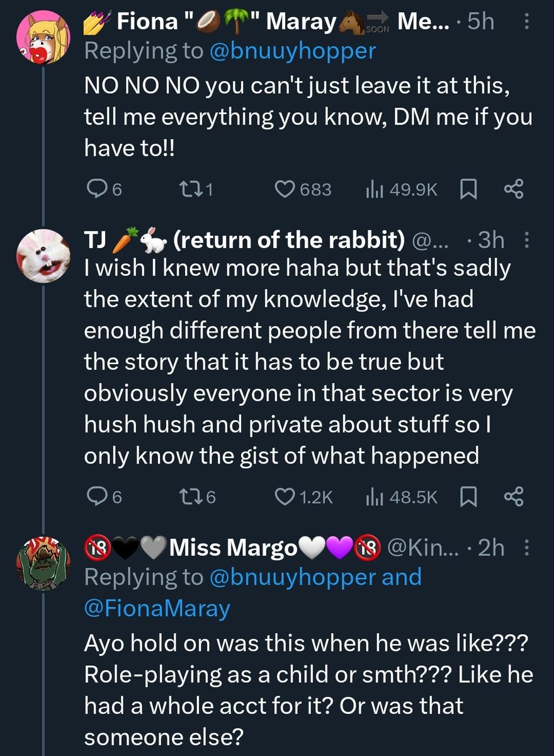The image size is (554, 756).
Task: Open more options on TJ's tweet
Action: [526, 240]
